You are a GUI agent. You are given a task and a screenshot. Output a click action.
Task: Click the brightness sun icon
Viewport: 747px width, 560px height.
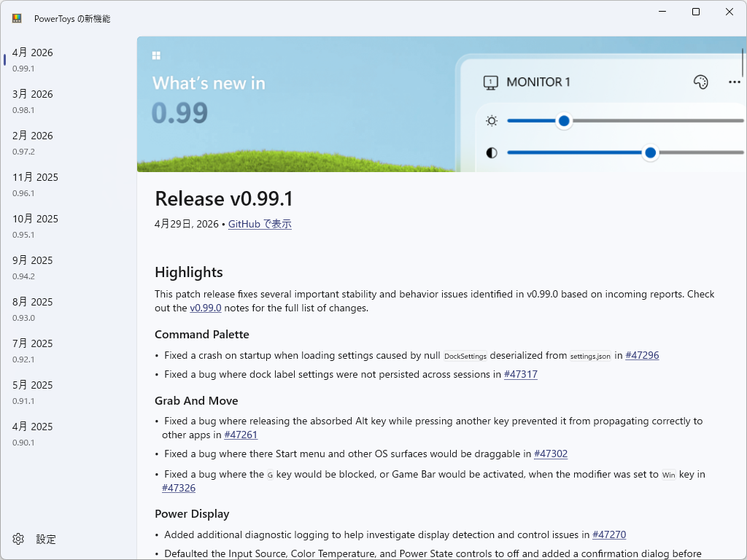pos(492,121)
